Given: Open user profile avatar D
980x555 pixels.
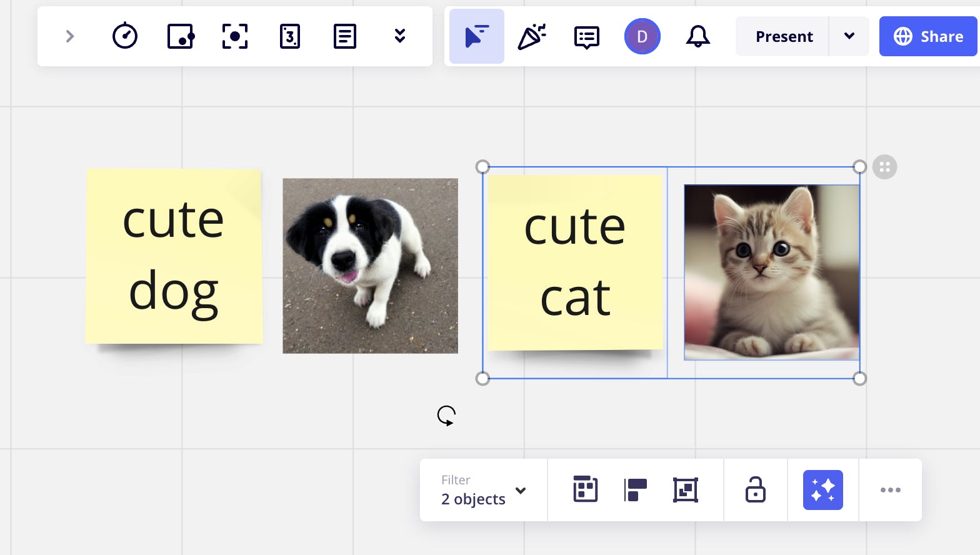Looking at the screenshot, I should tap(642, 36).
